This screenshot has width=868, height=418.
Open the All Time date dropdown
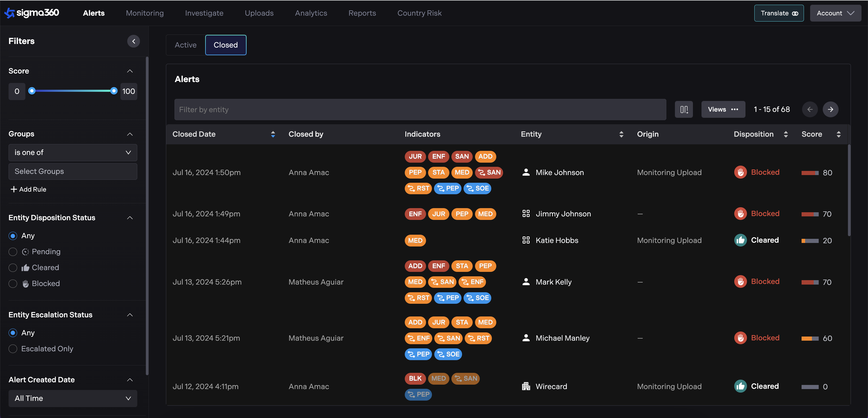[x=72, y=398]
